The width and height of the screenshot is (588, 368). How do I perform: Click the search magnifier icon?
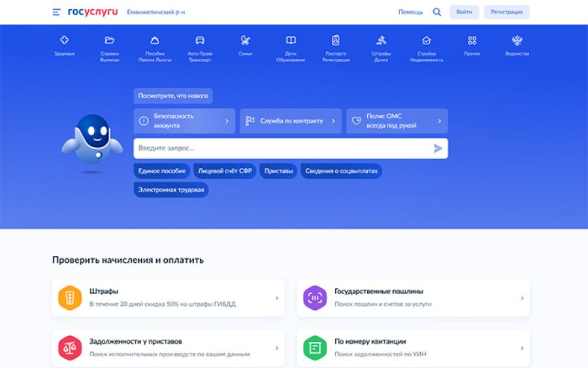tap(437, 12)
